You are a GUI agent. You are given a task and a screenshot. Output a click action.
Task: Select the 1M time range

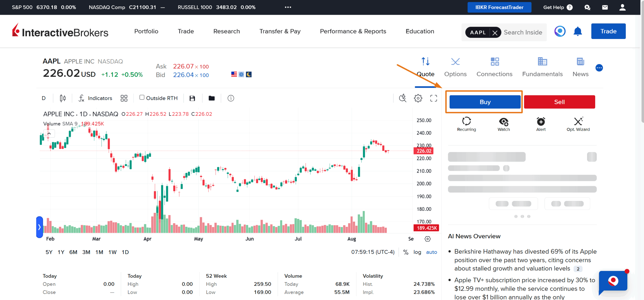pos(99,252)
